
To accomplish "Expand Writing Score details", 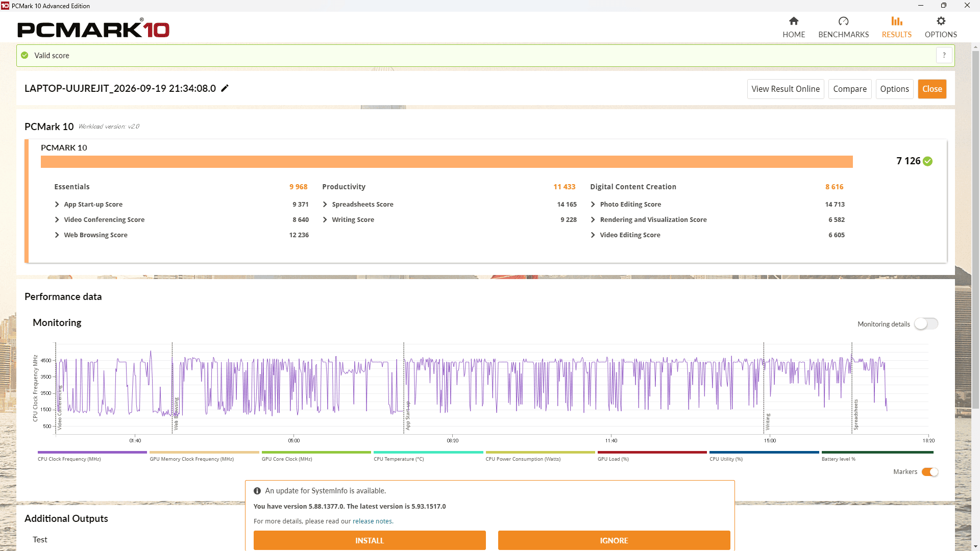I will point(325,220).
